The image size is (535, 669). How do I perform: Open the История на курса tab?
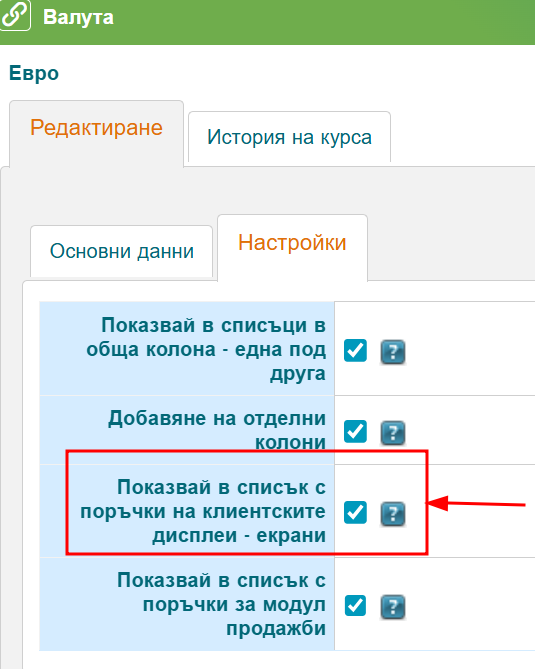[x=289, y=137]
